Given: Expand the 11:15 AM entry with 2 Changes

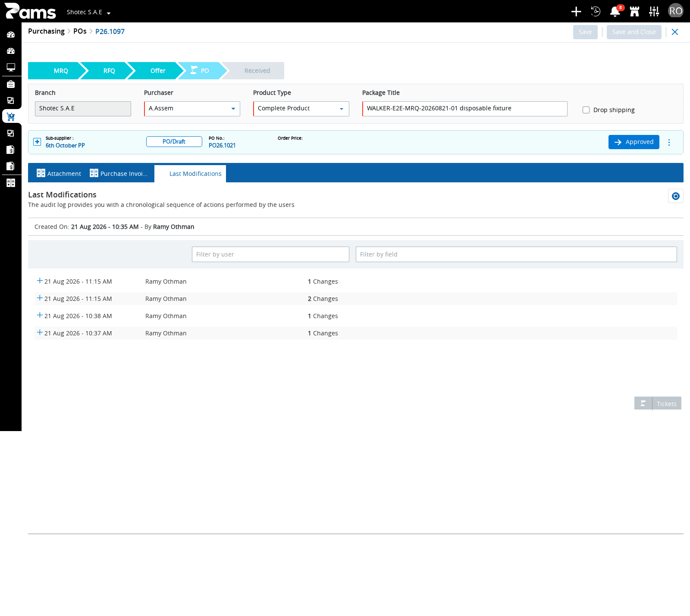Looking at the screenshot, I should click(40, 298).
